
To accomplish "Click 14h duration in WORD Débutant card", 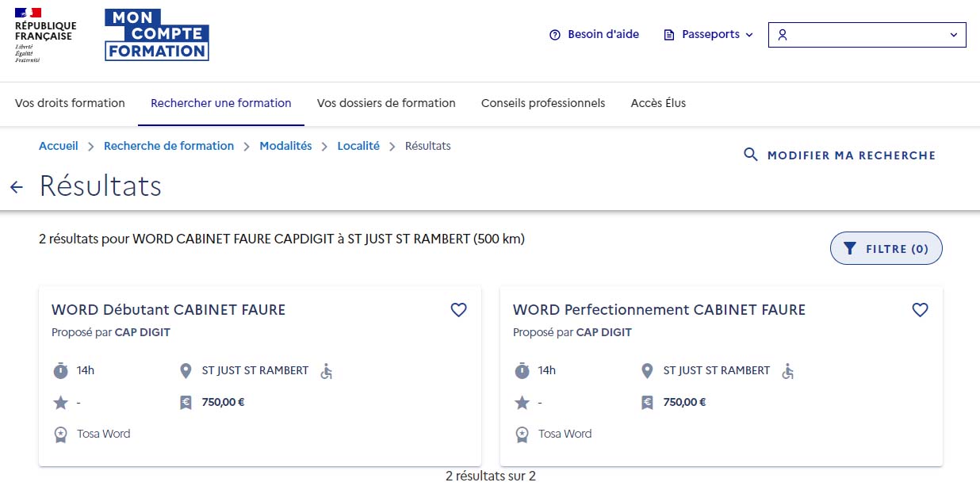I will point(86,370).
